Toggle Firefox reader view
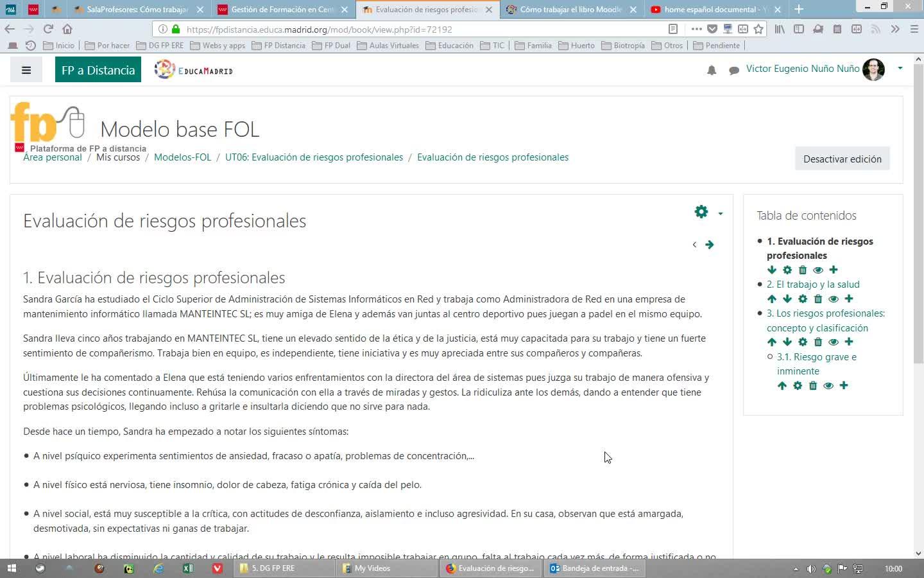 (672, 29)
